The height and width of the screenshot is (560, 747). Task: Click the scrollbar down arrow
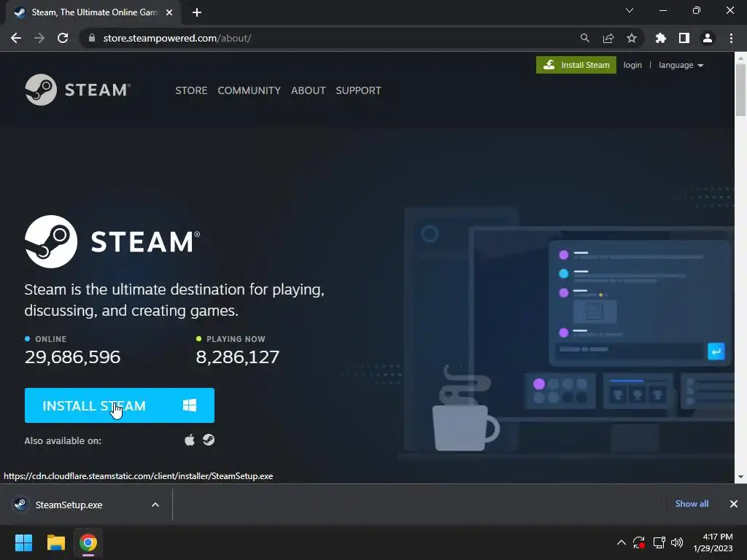(x=740, y=477)
